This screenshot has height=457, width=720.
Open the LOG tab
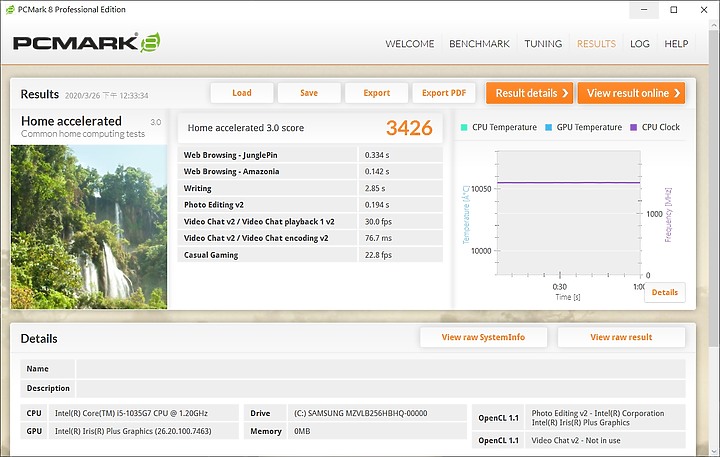click(640, 44)
